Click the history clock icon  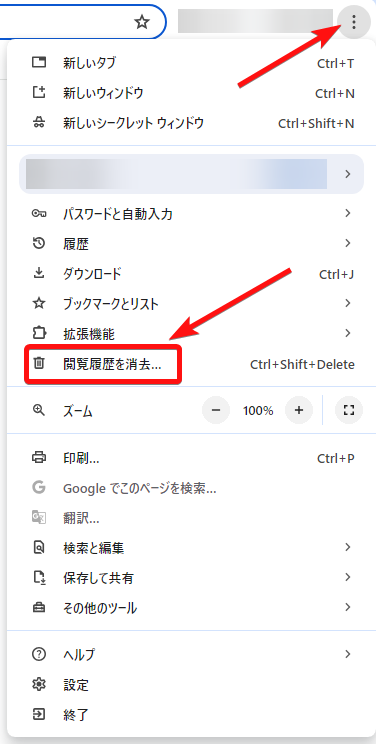pos(39,244)
